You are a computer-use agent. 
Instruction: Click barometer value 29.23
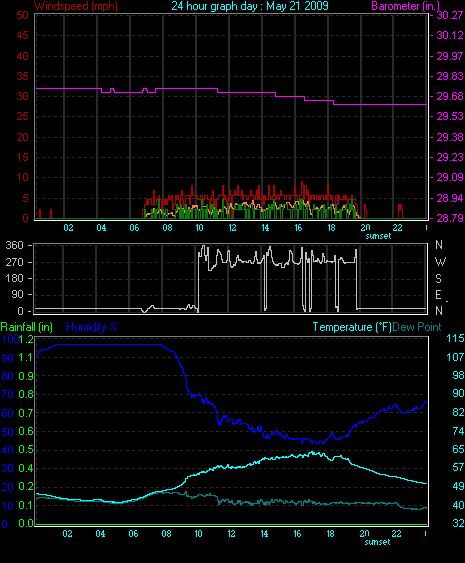click(450, 157)
